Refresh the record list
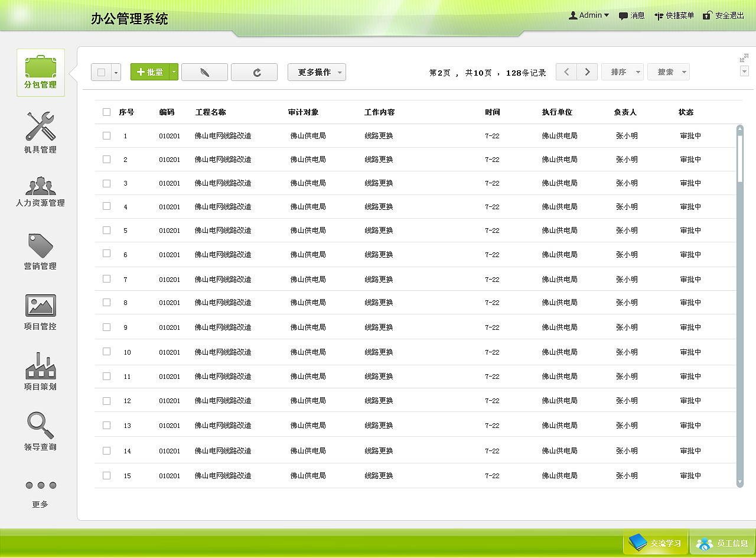Viewport: 756px width, 558px height. [254, 72]
